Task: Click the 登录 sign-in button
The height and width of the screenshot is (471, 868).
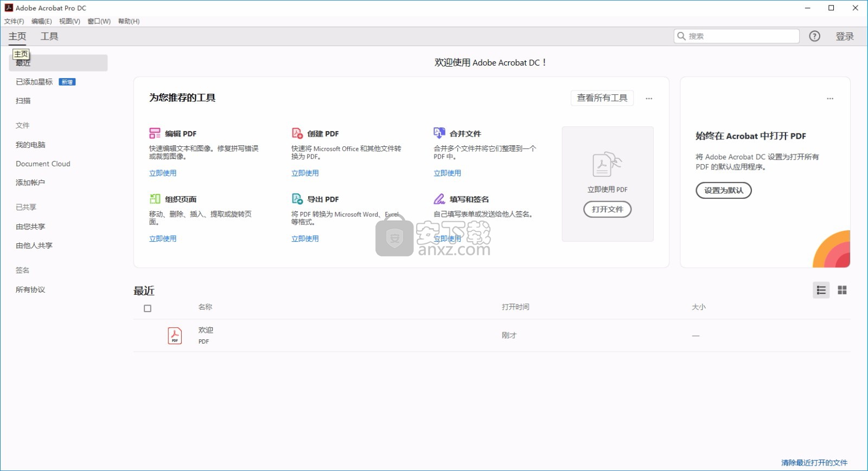Action: tap(845, 36)
